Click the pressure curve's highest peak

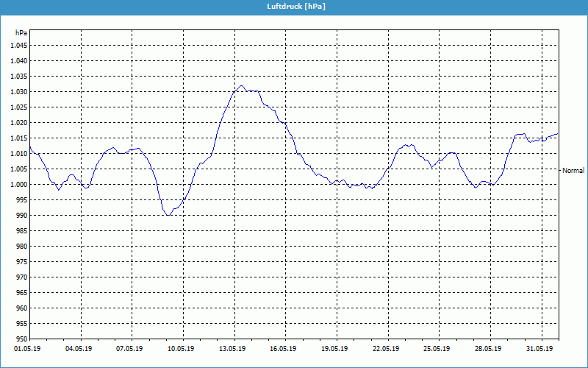[x=240, y=86]
